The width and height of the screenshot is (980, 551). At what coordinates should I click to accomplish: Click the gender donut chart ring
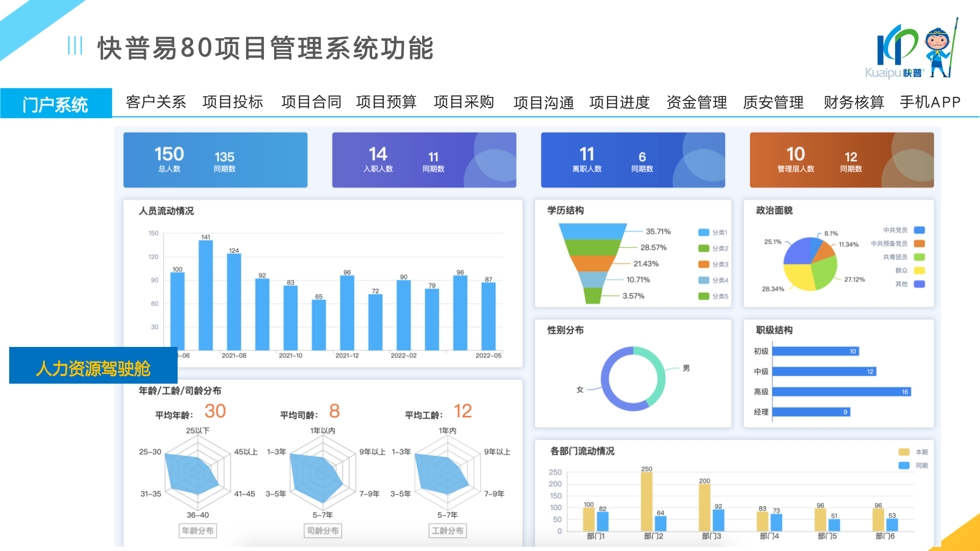[x=604, y=379]
